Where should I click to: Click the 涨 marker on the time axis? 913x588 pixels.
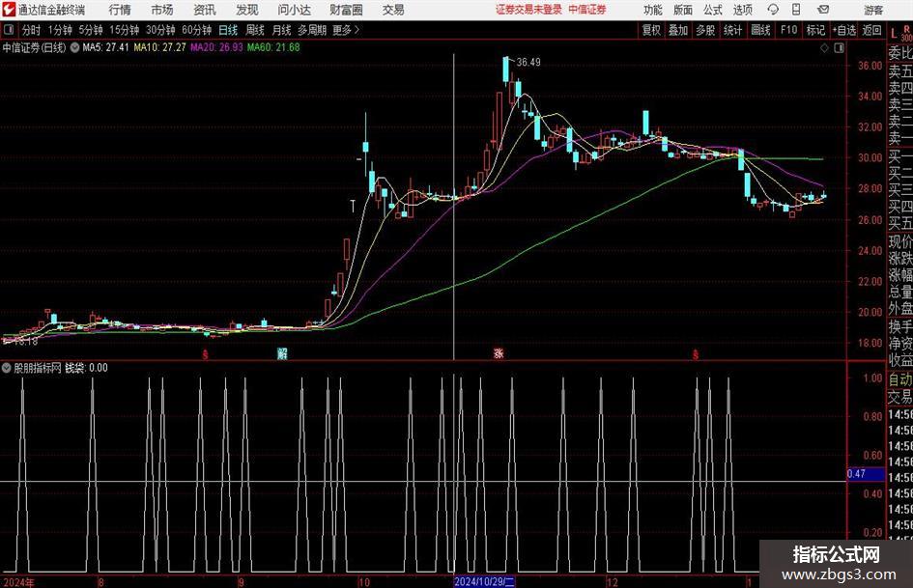[x=499, y=353]
